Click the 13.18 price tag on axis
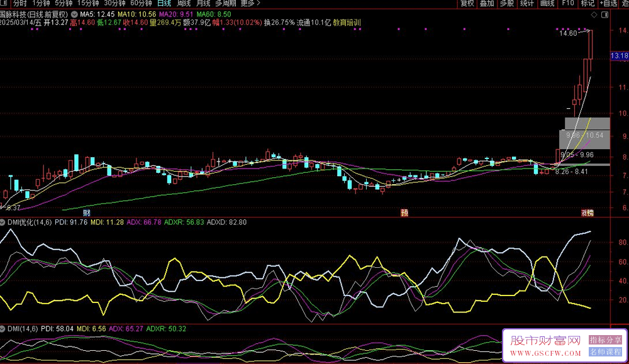The image size is (629, 364). point(620,56)
